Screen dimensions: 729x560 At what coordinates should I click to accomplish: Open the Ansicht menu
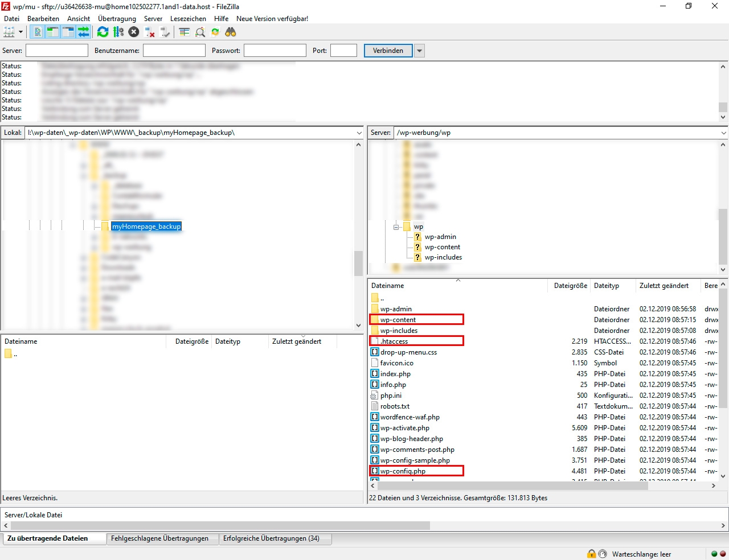(x=79, y=19)
